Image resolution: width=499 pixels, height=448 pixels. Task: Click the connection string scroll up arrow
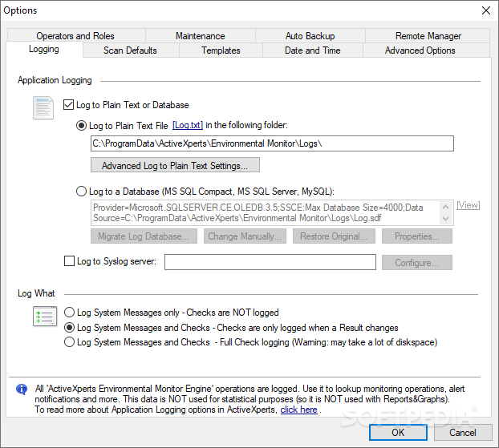tap(446, 207)
